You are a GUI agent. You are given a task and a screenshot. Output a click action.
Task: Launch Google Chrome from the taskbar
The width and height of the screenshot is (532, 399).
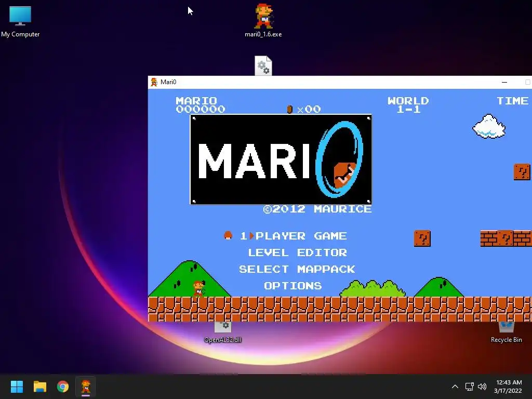coord(63,387)
